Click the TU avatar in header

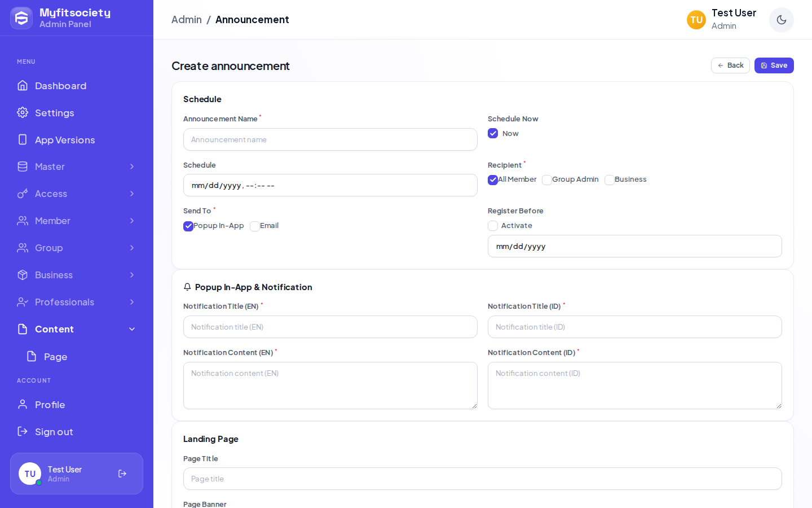click(x=696, y=20)
